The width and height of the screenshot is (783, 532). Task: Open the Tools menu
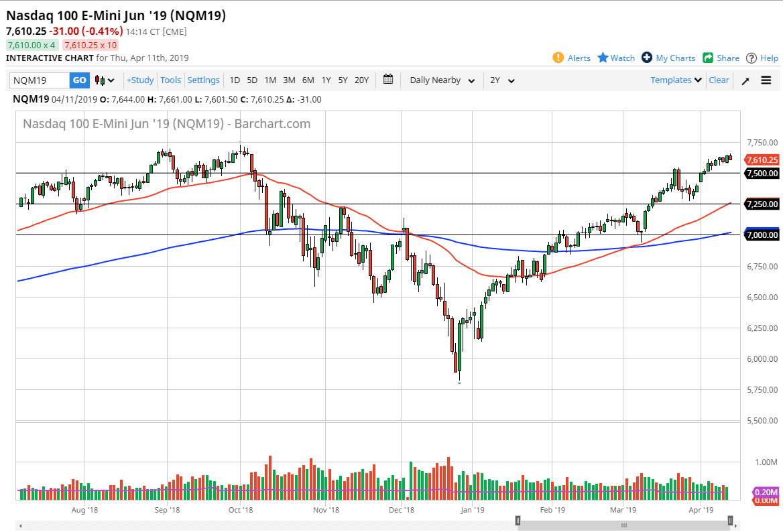pos(170,80)
